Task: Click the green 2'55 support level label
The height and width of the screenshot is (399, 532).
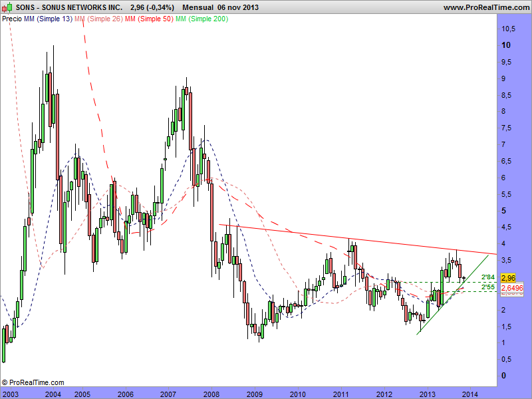Action: pos(488,287)
